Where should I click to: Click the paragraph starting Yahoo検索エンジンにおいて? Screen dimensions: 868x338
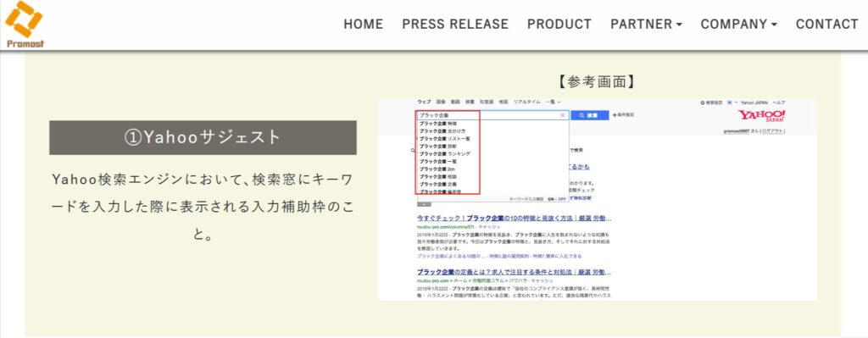(203, 208)
